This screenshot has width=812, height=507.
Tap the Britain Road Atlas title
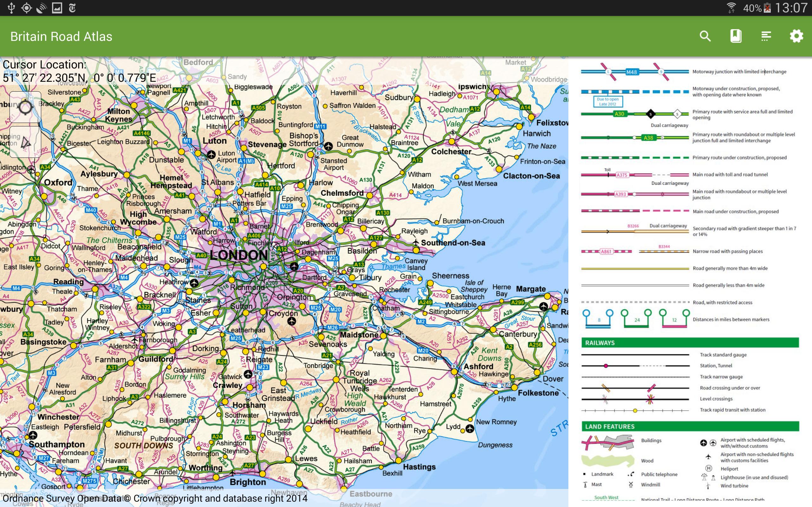point(61,36)
